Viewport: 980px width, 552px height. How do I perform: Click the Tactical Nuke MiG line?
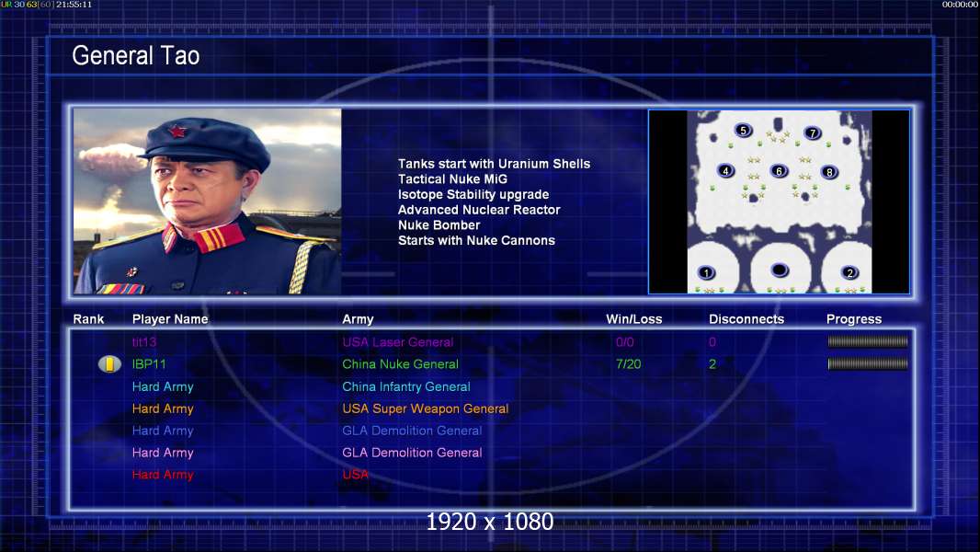point(452,178)
